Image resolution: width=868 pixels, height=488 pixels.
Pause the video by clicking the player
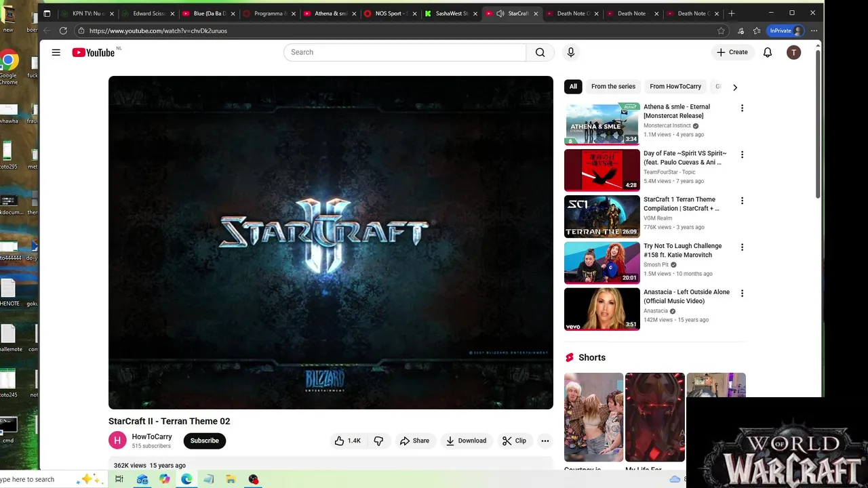pos(331,243)
